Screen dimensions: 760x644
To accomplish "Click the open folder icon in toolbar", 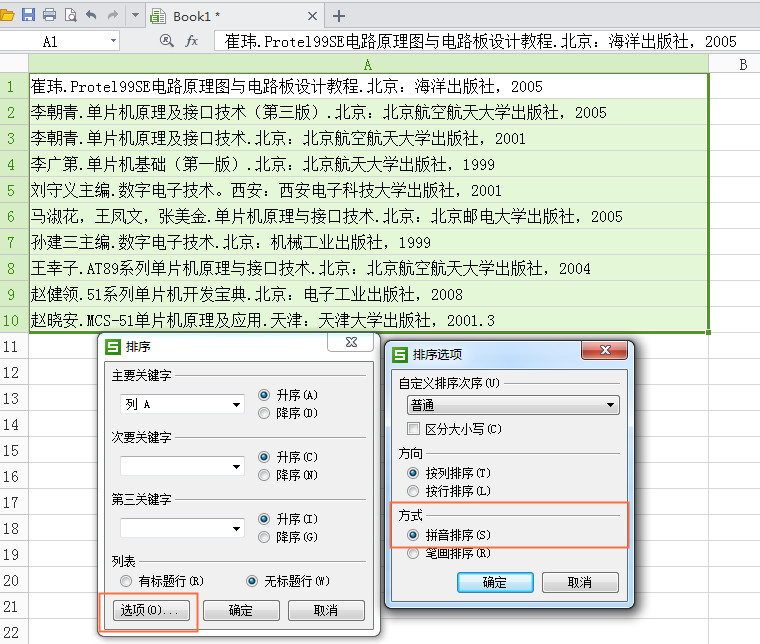I will (x=7, y=16).
